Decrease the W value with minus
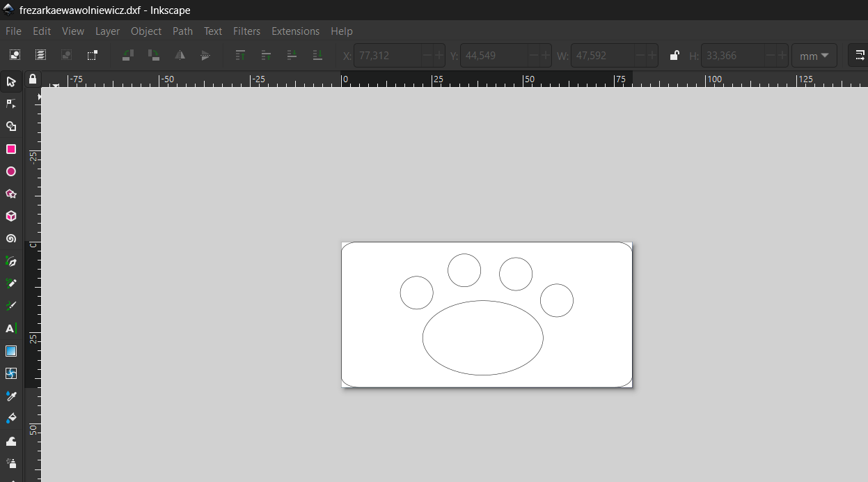Viewport: 868px width, 482px height. [639, 56]
